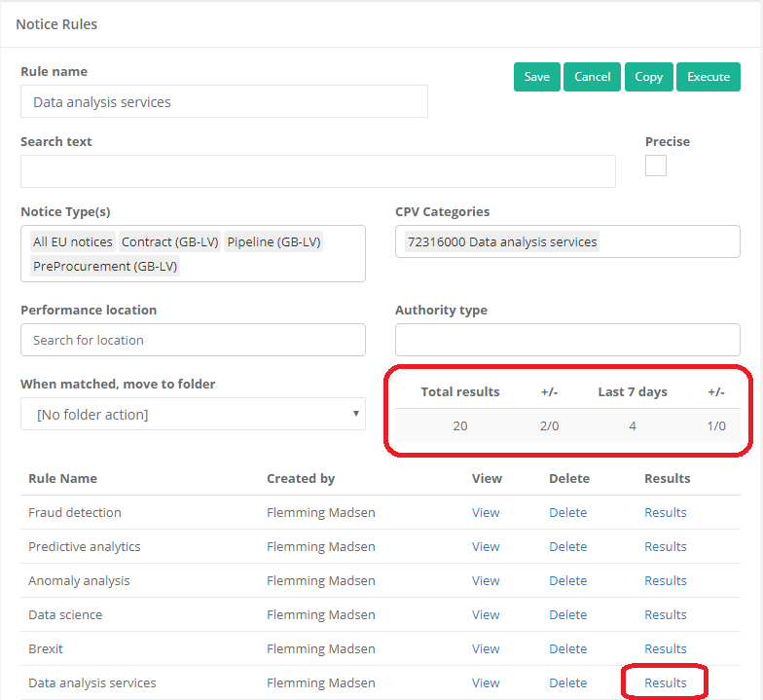Click the Rule name text field

pos(224,101)
